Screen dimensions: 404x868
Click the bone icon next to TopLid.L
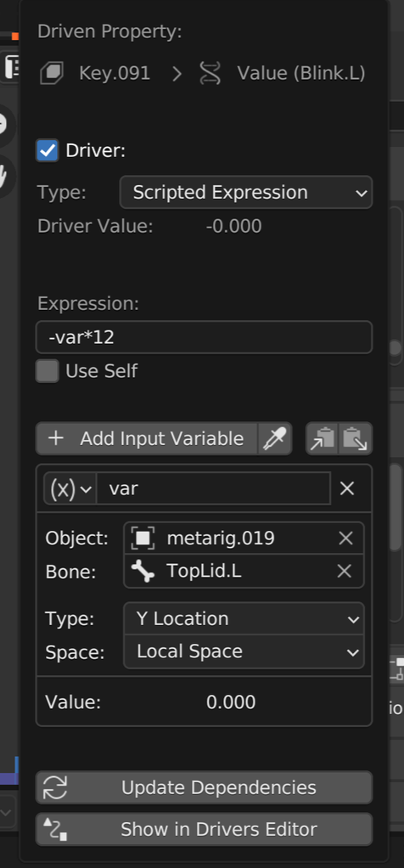143,572
